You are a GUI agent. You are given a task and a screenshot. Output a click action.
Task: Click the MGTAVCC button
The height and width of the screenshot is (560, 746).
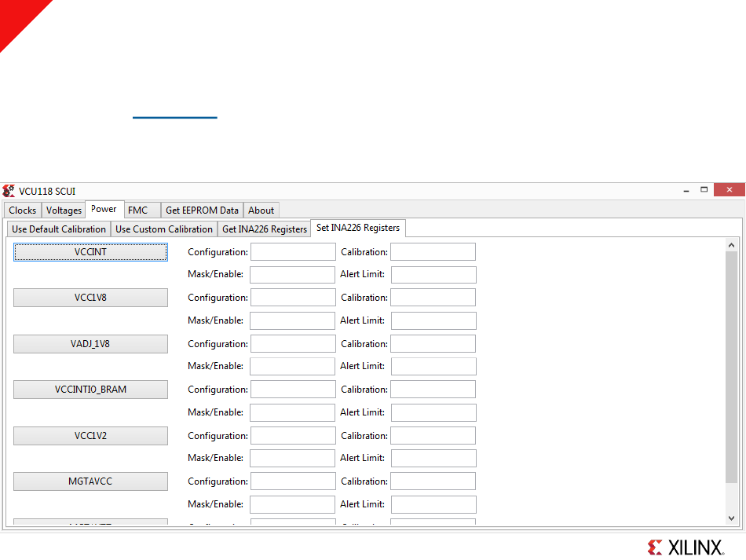90,481
